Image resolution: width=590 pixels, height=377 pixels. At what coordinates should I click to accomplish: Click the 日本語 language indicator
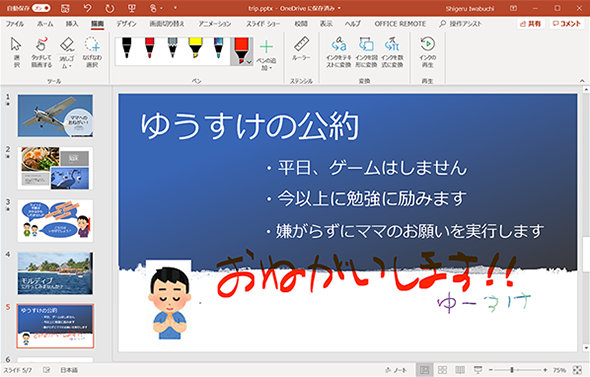coord(69,370)
